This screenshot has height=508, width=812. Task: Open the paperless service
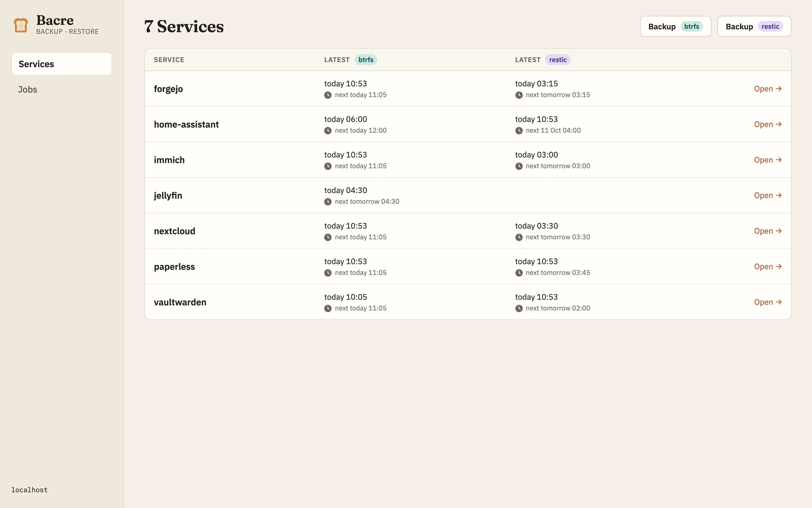click(768, 267)
